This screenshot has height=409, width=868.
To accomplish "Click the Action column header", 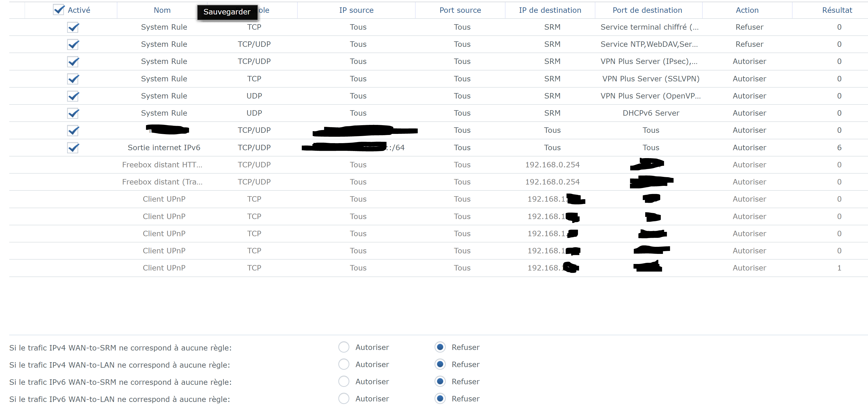I will 747,10.
